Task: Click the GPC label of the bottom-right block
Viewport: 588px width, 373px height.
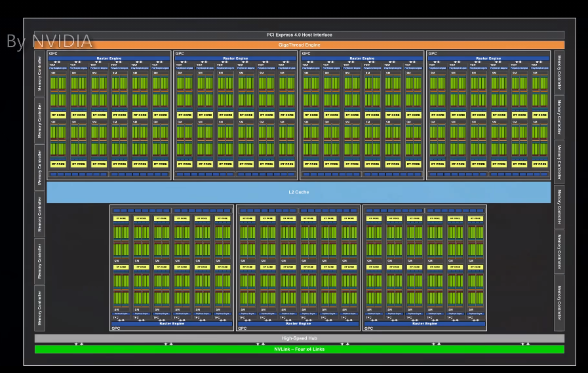Action: (368, 328)
